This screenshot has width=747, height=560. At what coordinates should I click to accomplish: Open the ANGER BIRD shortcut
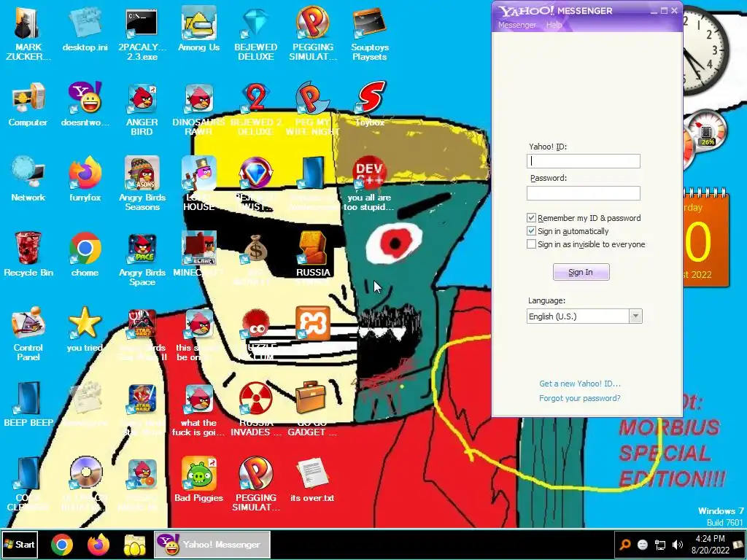pos(142,109)
